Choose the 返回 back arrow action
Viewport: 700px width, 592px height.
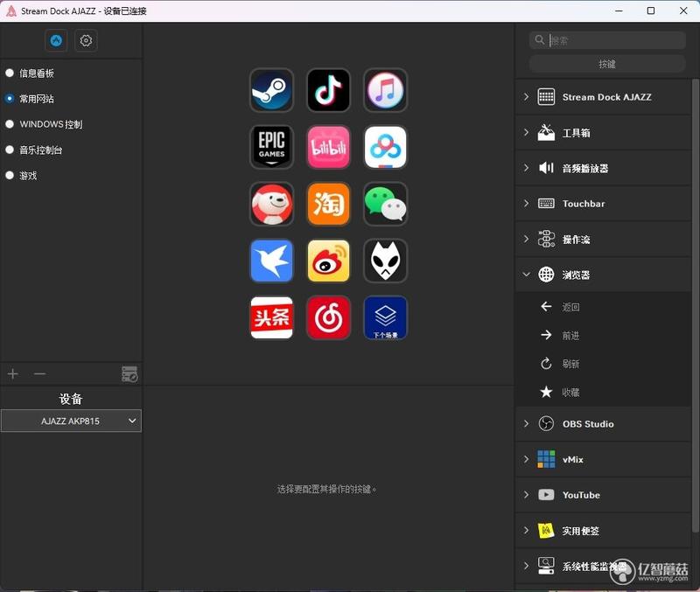[605, 307]
